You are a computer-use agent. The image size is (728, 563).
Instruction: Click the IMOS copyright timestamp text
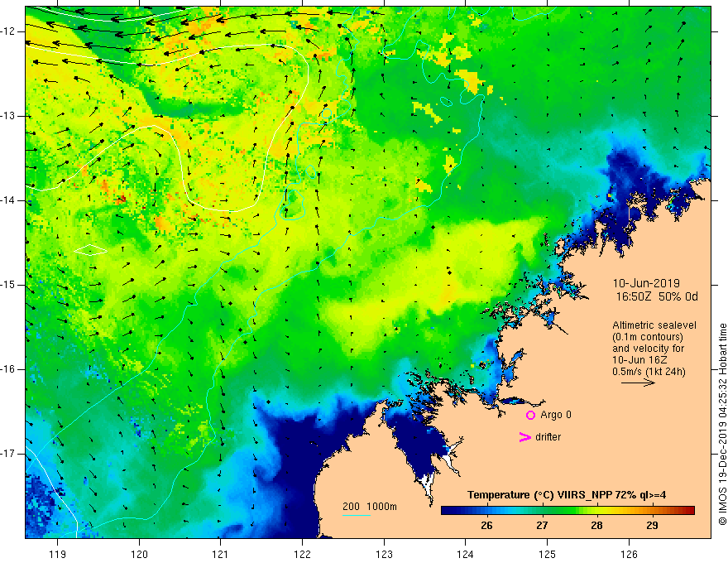(722, 425)
